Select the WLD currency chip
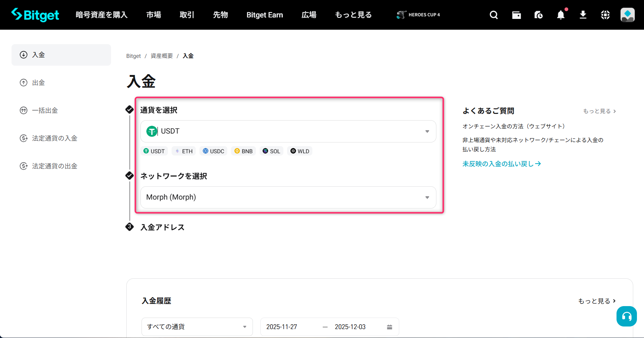 [x=300, y=151]
